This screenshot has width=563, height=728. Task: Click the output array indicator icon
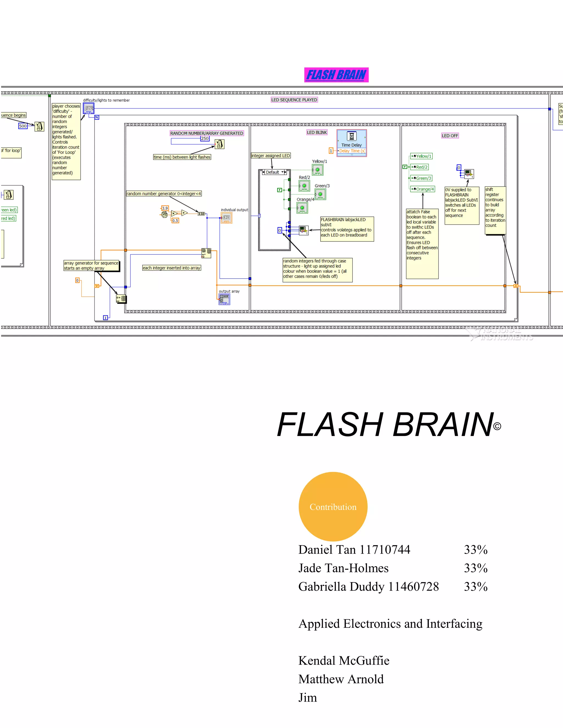tap(225, 299)
